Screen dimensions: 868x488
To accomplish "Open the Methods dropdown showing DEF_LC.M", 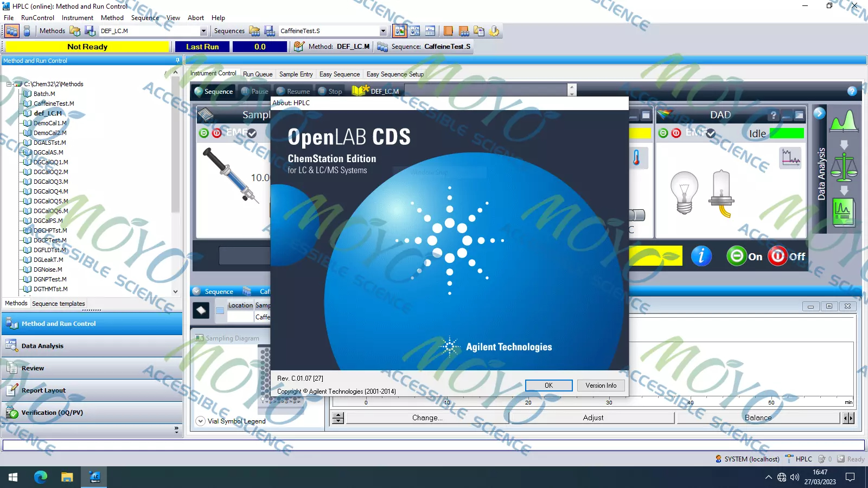I will point(203,31).
